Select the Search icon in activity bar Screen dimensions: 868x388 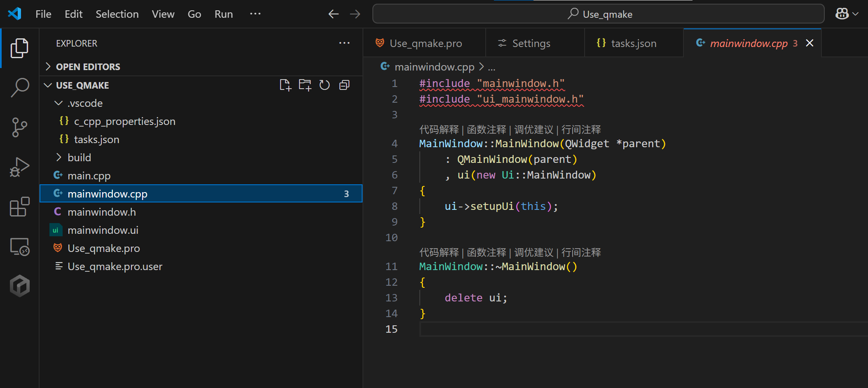[19, 88]
